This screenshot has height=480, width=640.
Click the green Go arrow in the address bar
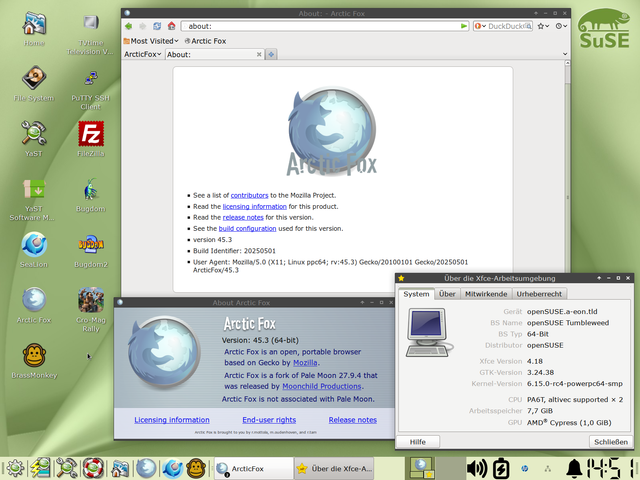click(464, 26)
